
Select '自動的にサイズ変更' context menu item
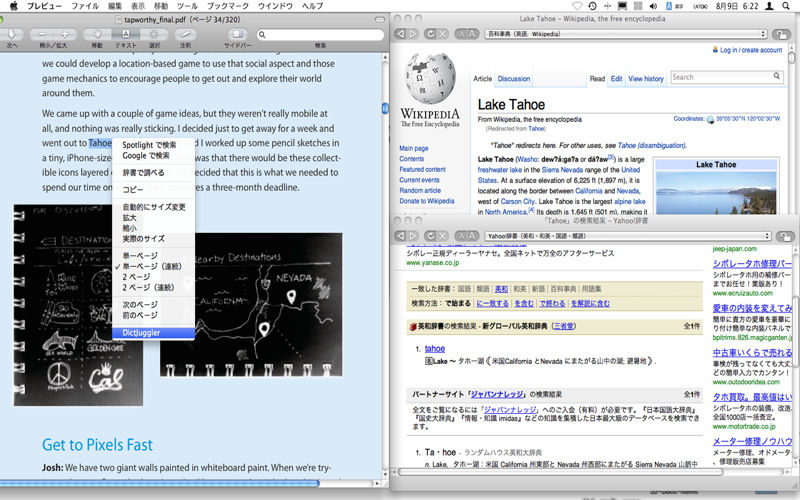(x=154, y=207)
